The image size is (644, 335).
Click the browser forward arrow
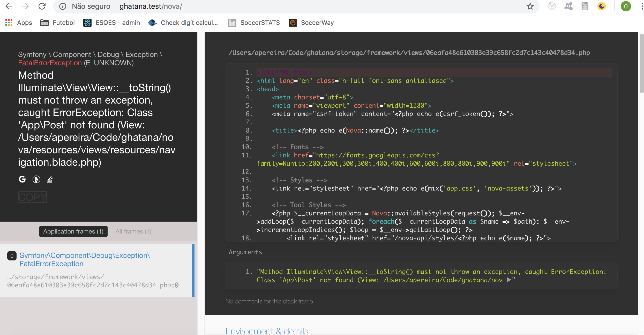25,6
